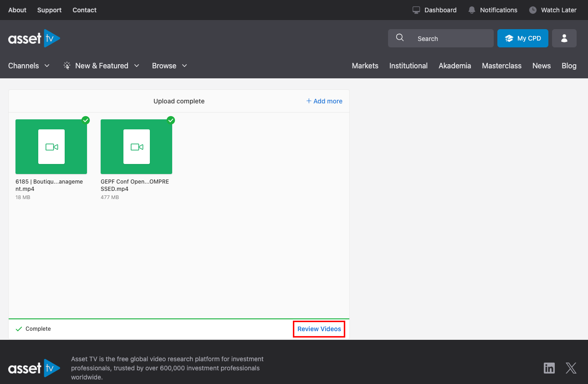Viewport: 588px width, 384px height.
Task: Click the Notifications bell icon
Action: (472, 10)
